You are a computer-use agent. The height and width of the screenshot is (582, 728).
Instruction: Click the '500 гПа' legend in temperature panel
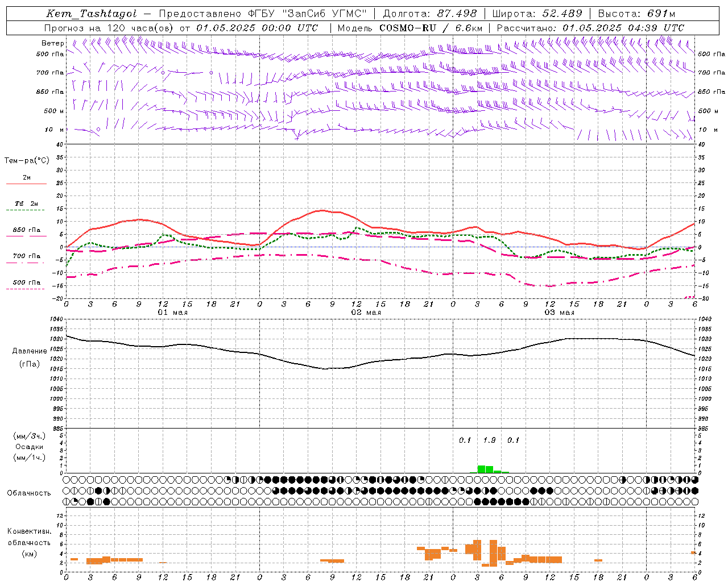point(26,282)
